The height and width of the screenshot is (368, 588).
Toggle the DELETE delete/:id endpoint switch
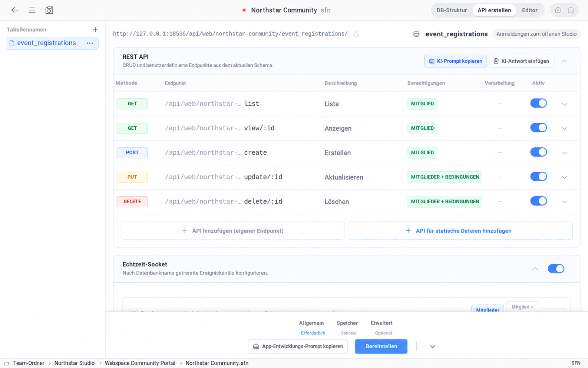(539, 201)
